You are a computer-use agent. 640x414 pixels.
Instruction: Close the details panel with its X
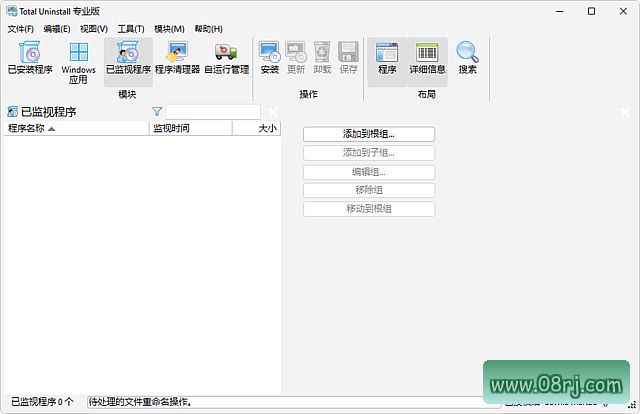click(x=625, y=112)
